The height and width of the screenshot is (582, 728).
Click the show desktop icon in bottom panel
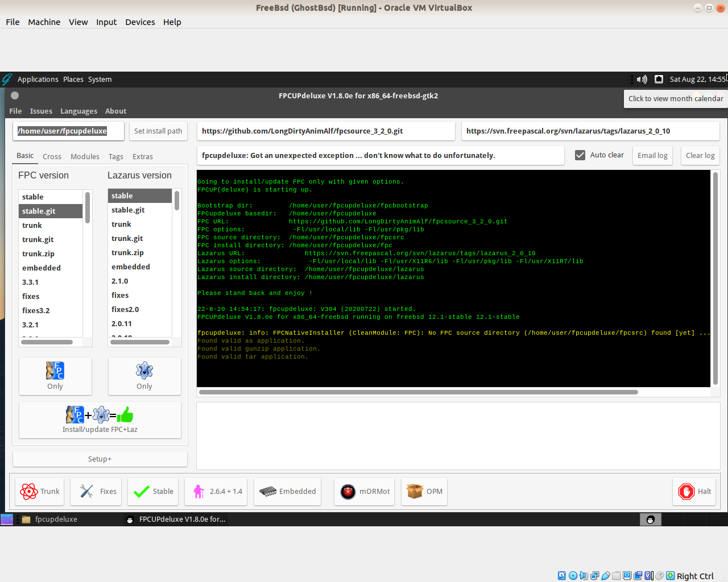7,519
